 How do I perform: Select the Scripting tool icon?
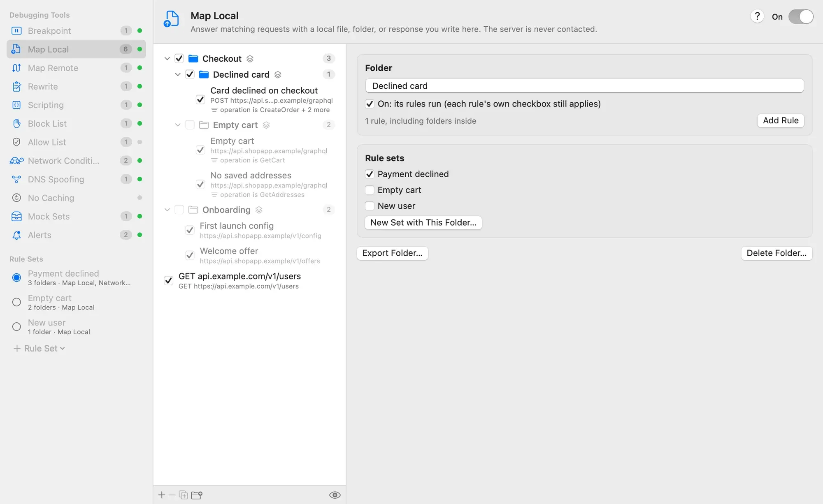tap(16, 105)
